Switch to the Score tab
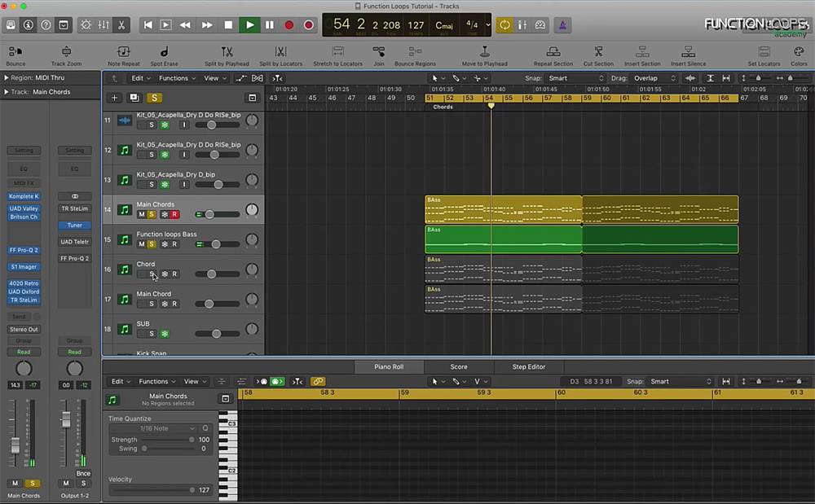The height and width of the screenshot is (504, 815). (x=459, y=366)
